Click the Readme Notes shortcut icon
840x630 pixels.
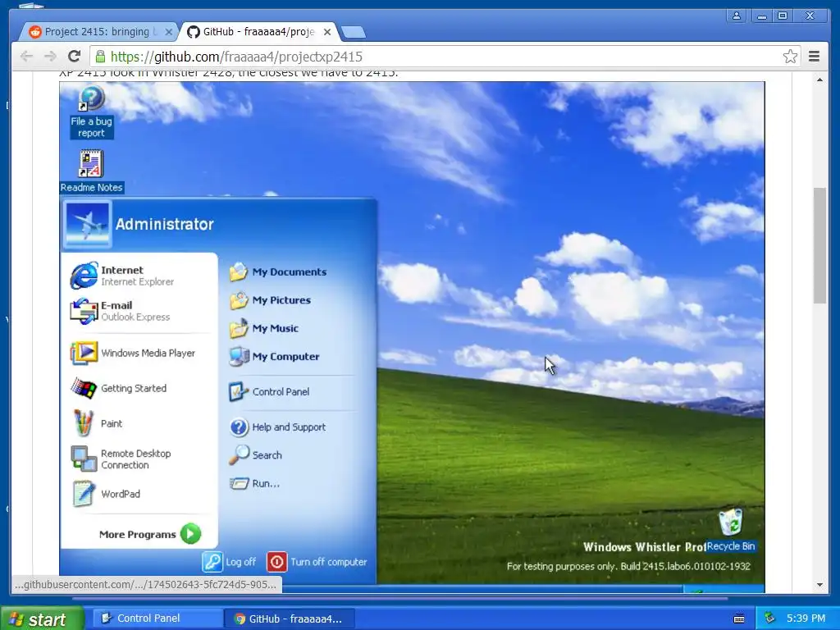click(91, 163)
